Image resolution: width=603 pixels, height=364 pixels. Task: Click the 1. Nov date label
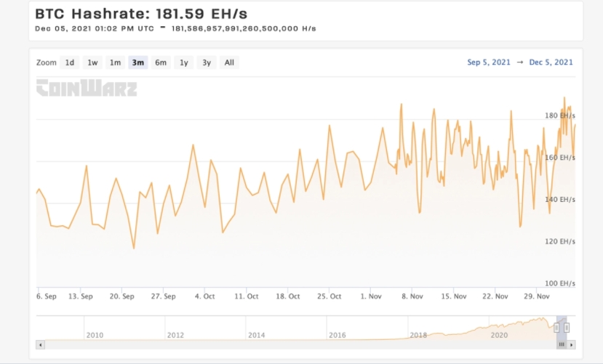tap(371, 296)
